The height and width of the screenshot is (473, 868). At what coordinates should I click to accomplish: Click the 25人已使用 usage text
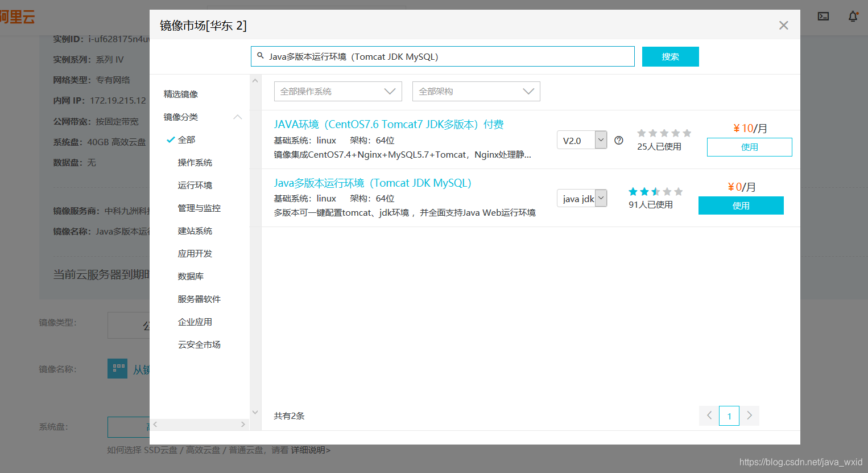point(659,147)
